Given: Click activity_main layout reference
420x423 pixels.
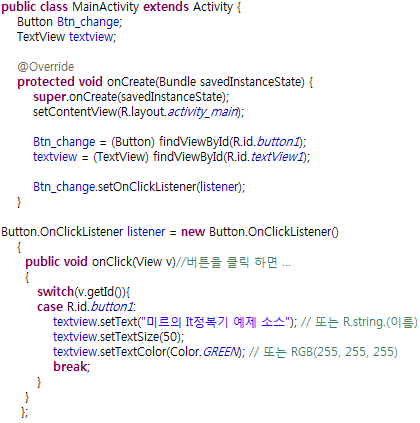Looking at the screenshot, I should (203, 112).
